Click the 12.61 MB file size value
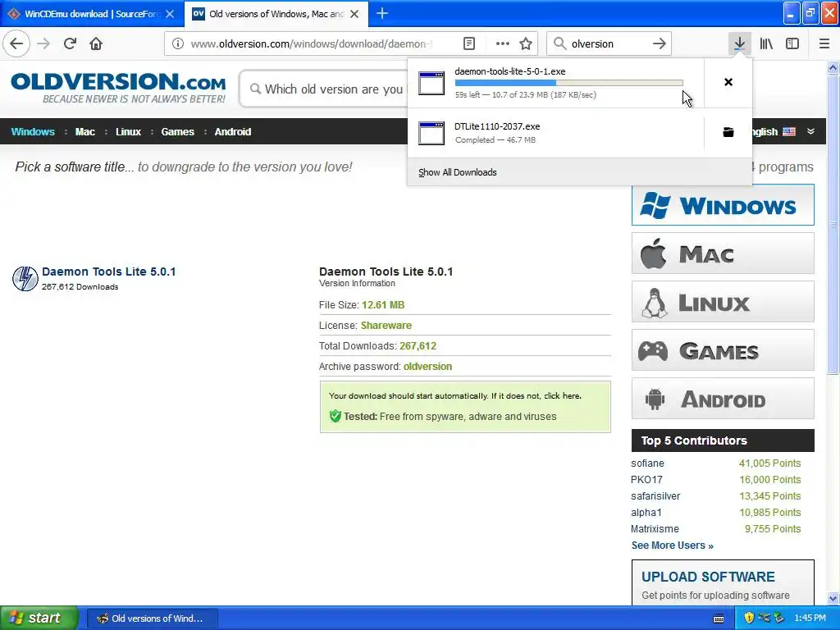Viewport: 840px width, 630px height. [x=383, y=305]
